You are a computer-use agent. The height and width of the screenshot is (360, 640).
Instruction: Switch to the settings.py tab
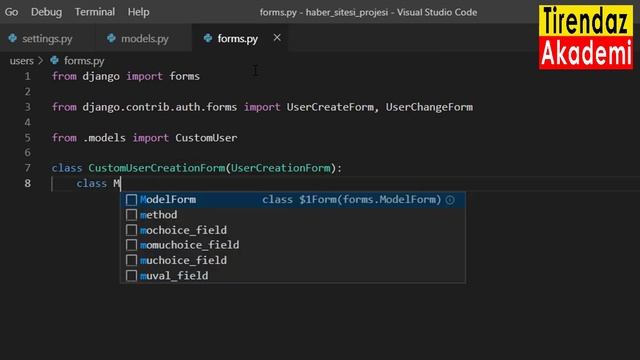point(47,38)
